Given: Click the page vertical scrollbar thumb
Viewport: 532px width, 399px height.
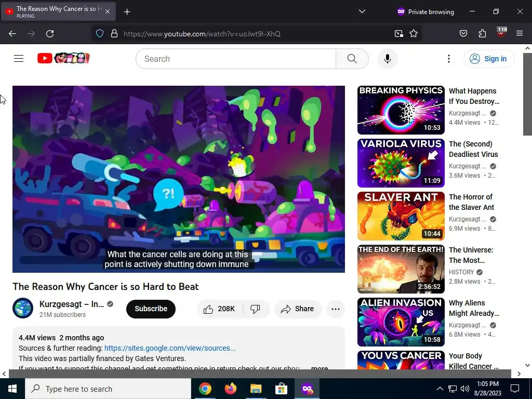Looking at the screenshot, I should pos(527,94).
